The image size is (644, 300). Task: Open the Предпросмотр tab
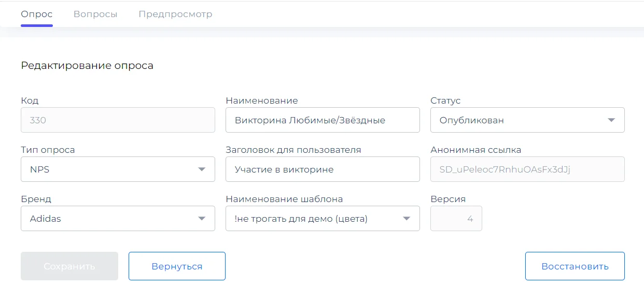pos(174,14)
